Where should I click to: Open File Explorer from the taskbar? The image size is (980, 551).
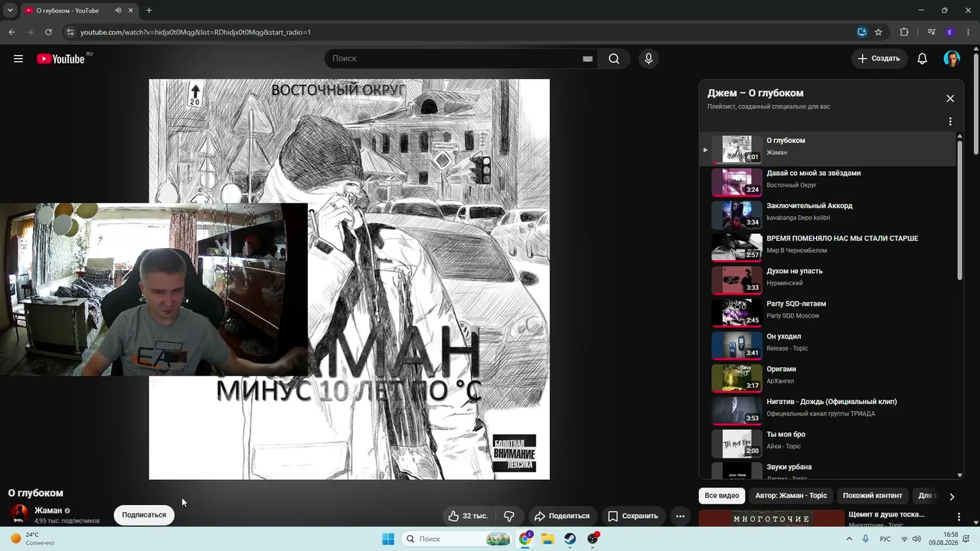tap(547, 539)
